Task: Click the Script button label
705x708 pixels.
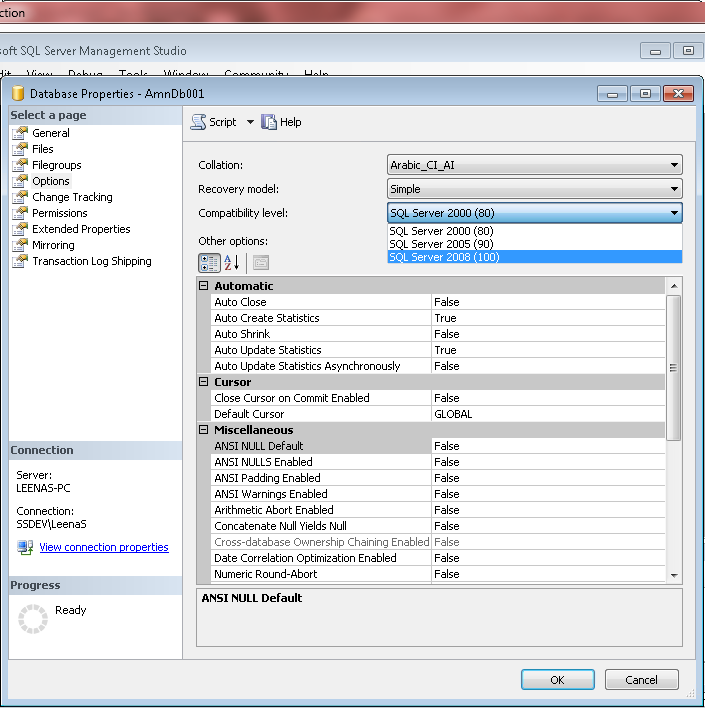Action: (222, 122)
